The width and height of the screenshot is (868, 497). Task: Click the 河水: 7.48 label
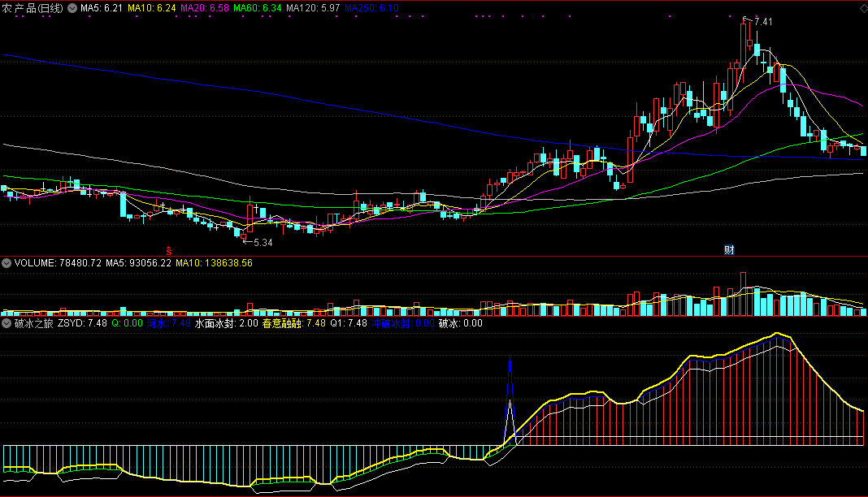(168, 323)
